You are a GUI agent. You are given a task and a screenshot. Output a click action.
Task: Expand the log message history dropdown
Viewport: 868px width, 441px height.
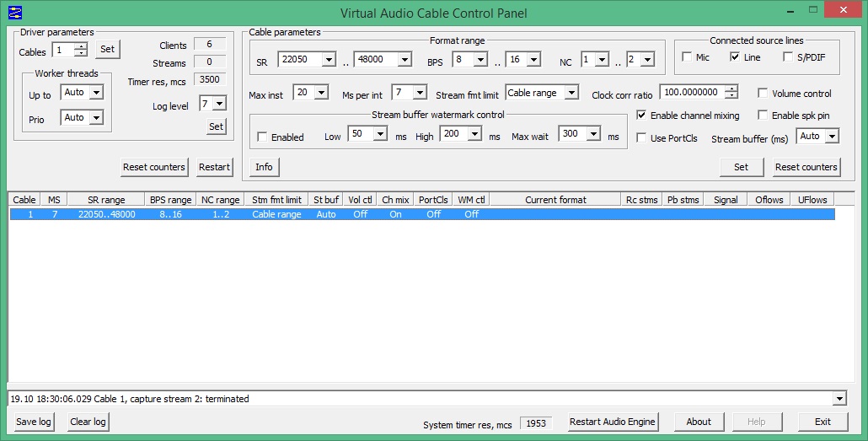tap(839, 398)
